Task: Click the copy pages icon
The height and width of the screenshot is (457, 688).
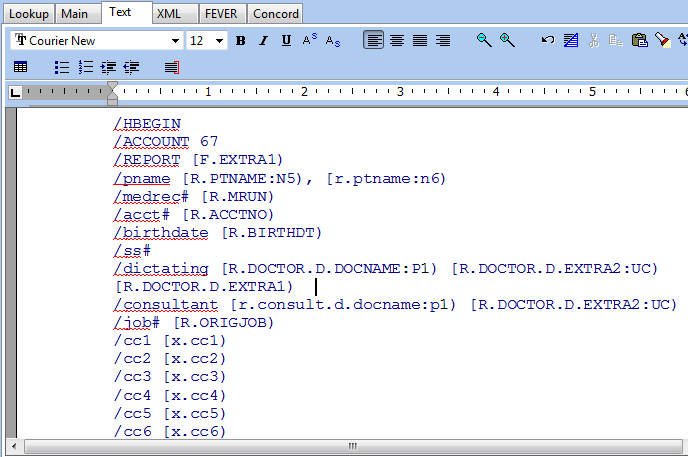Action: coord(616,40)
